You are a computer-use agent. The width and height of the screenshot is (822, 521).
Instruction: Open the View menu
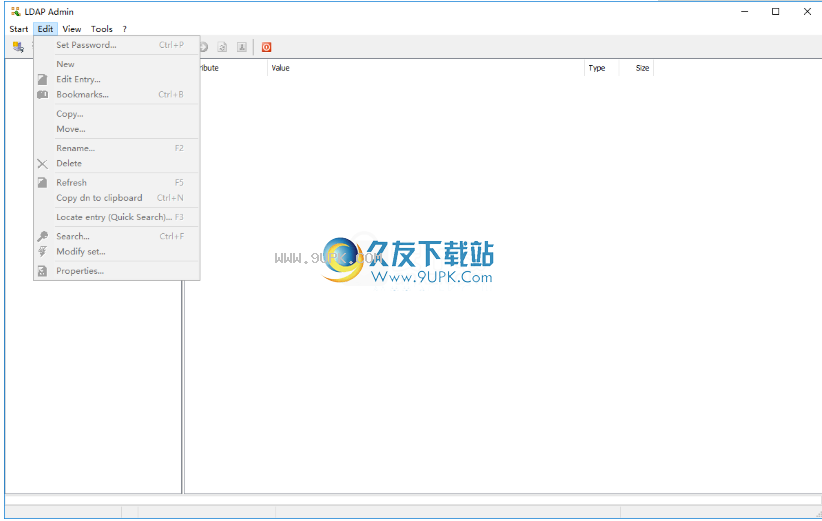[72, 29]
